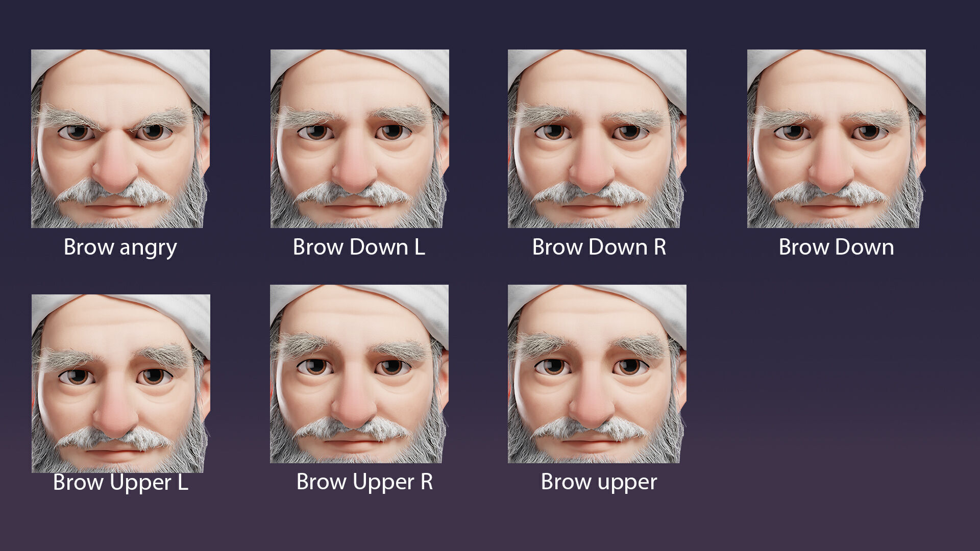
Task: Click the mouth in Brow Upper R image
Action: pos(353,442)
